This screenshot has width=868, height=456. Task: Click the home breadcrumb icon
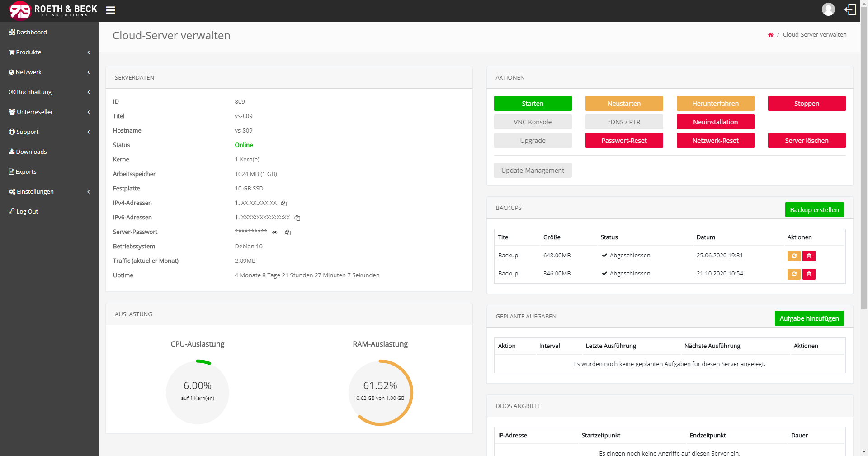pyautogui.click(x=770, y=35)
